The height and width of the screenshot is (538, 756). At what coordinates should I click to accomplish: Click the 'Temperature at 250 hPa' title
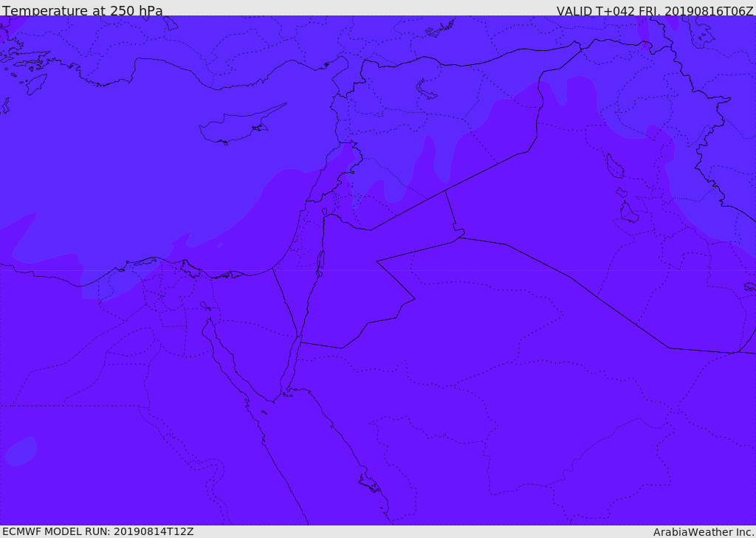point(83,10)
